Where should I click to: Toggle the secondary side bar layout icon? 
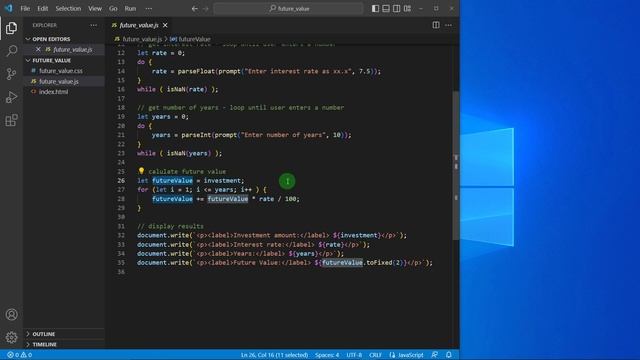click(x=396, y=9)
